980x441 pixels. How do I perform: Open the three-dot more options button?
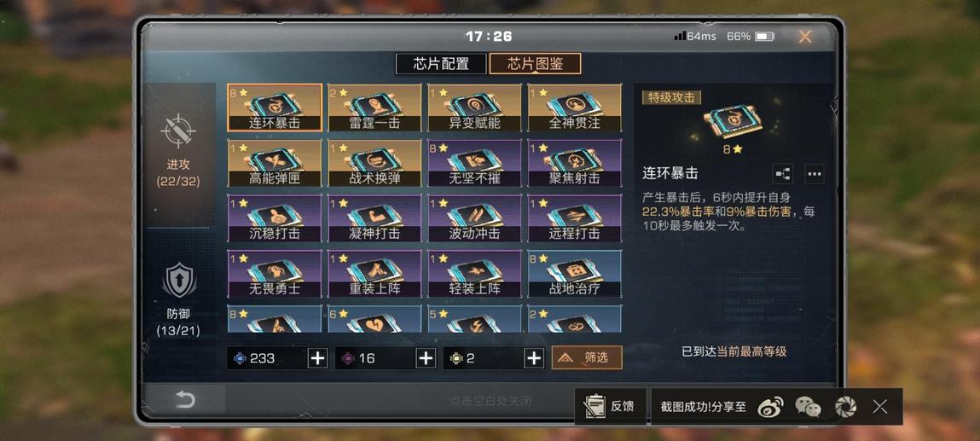[x=815, y=174]
